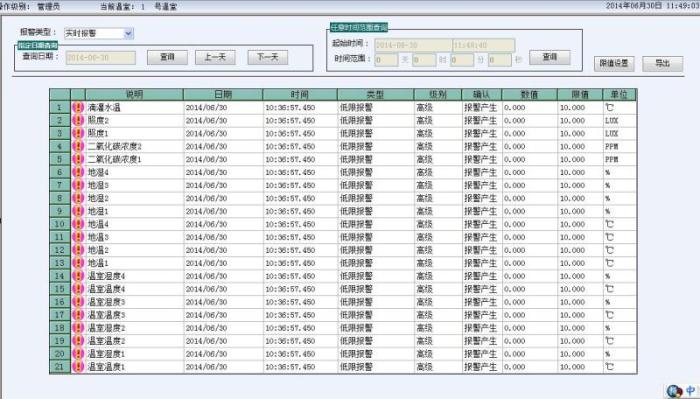700x399 pixels.
Task: Click the 时间 column header
Action: point(300,94)
